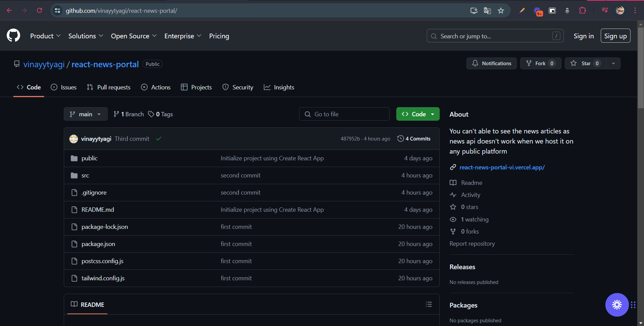Image resolution: width=644 pixels, height=326 pixels.
Task: Fork the repository with Fork button
Action: pos(541,63)
